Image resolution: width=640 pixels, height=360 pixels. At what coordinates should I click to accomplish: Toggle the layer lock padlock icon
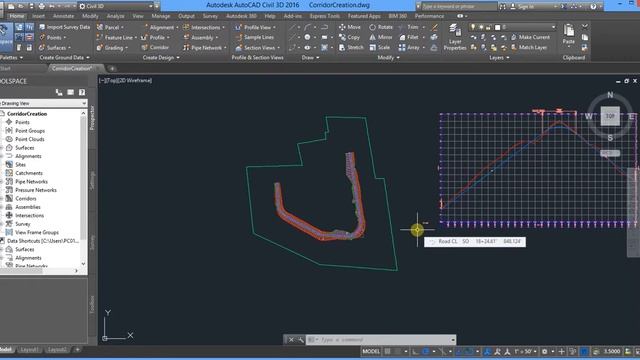[489, 27]
